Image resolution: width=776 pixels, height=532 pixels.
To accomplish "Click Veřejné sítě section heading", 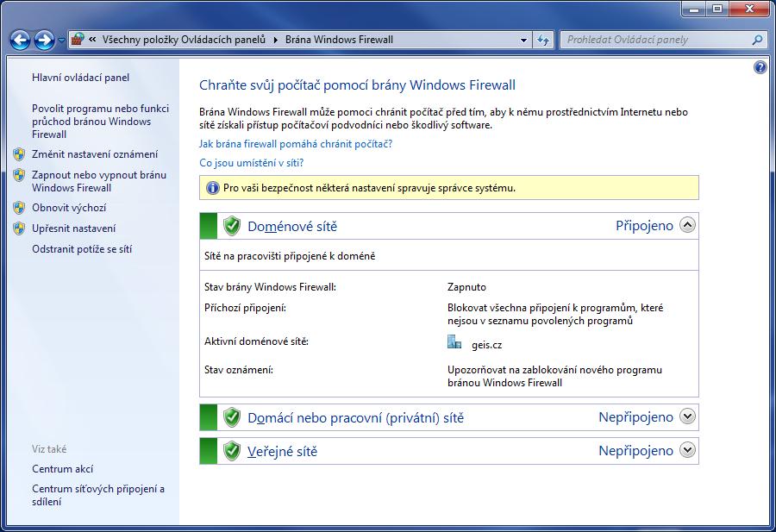I will pos(282,452).
